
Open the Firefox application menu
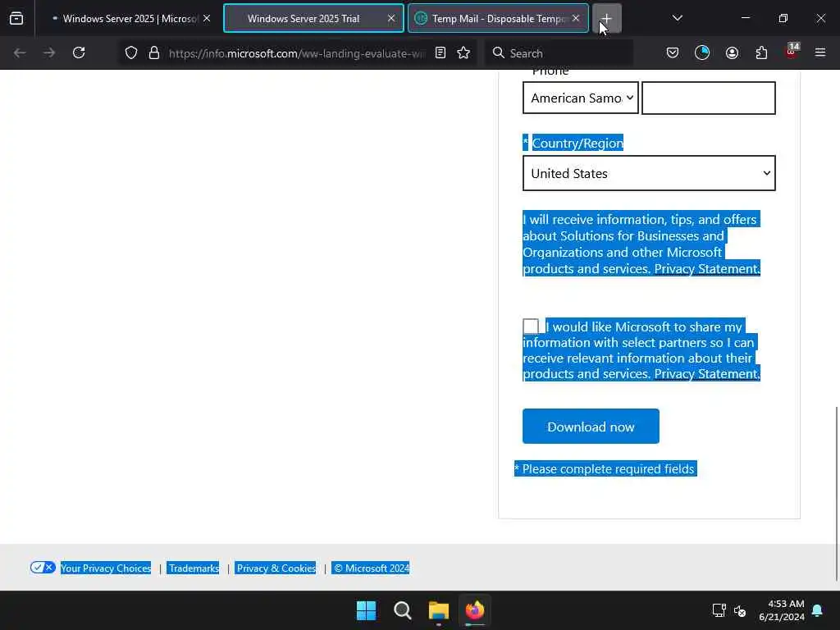[x=820, y=52]
